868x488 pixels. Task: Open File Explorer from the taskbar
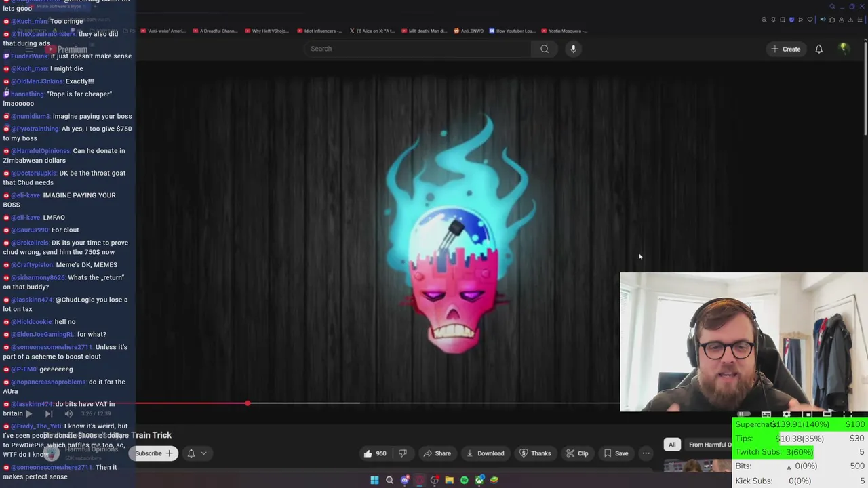click(449, 480)
